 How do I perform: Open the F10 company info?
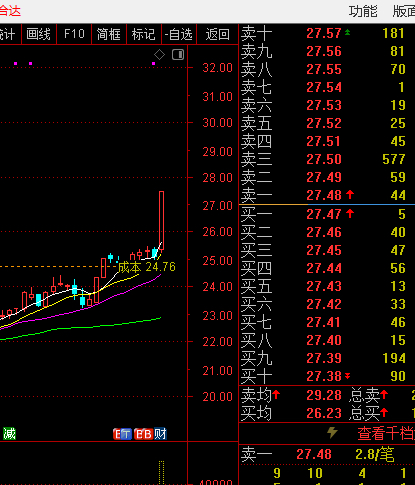74,34
